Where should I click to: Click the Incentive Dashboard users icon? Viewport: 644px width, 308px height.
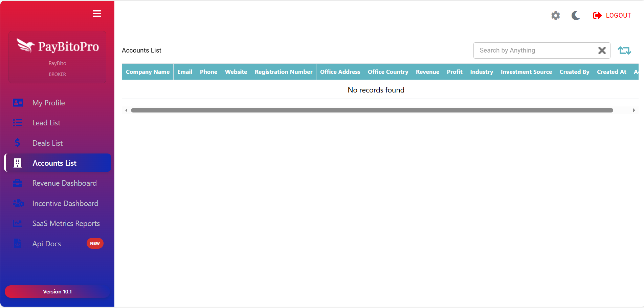click(x=18, y=203)
